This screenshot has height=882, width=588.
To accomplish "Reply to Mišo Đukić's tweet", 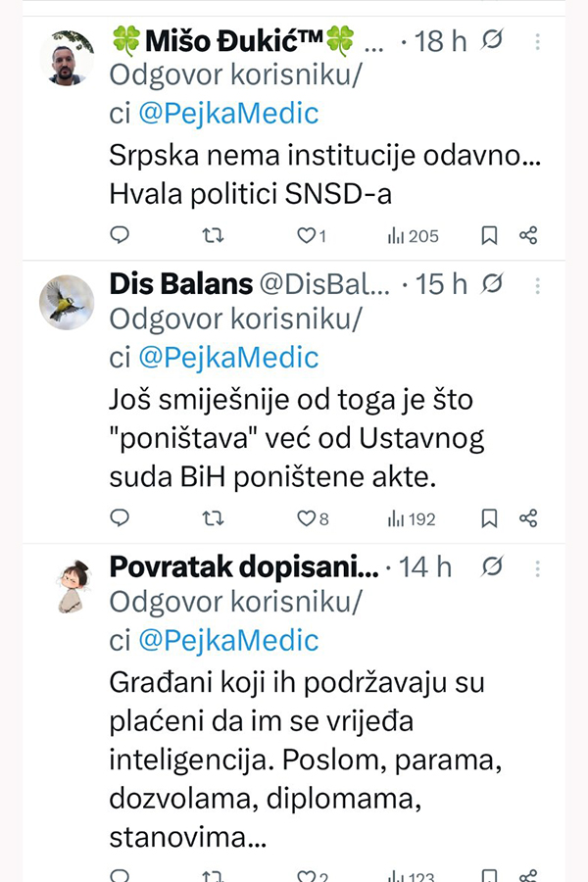I will [120, 235].
